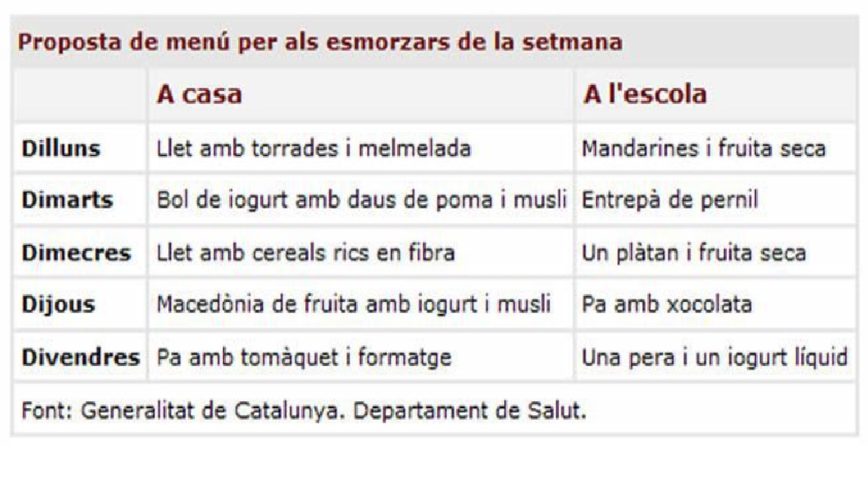Click 'Llet amb torrades i melmelada' cell

(313, 148)
